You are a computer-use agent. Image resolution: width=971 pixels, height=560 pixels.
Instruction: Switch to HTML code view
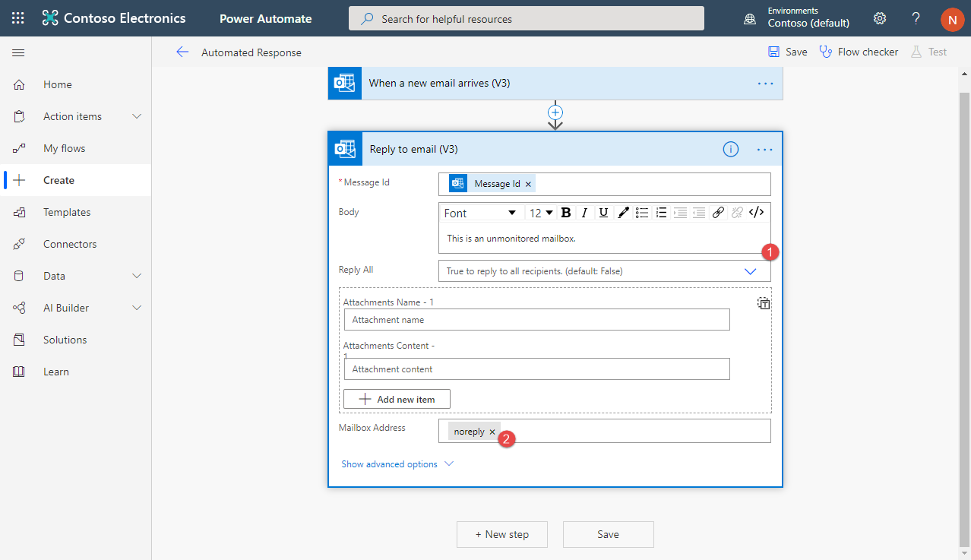coord(757,213)
